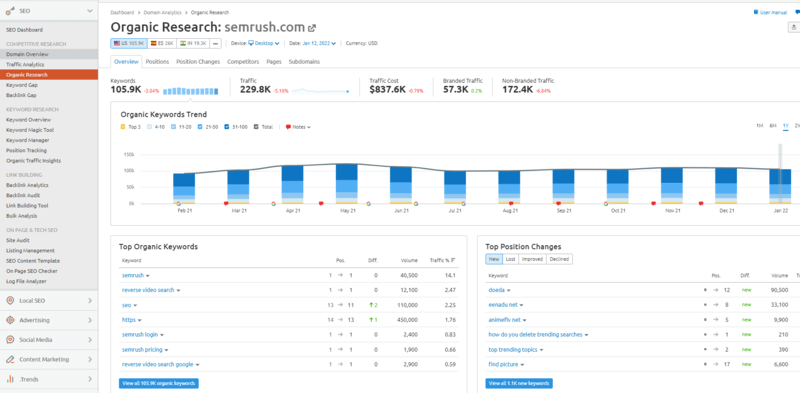Open the Date Jan 12, 2022 dropdown
Viewport: 800px width, 393px height.
[319, 43]
